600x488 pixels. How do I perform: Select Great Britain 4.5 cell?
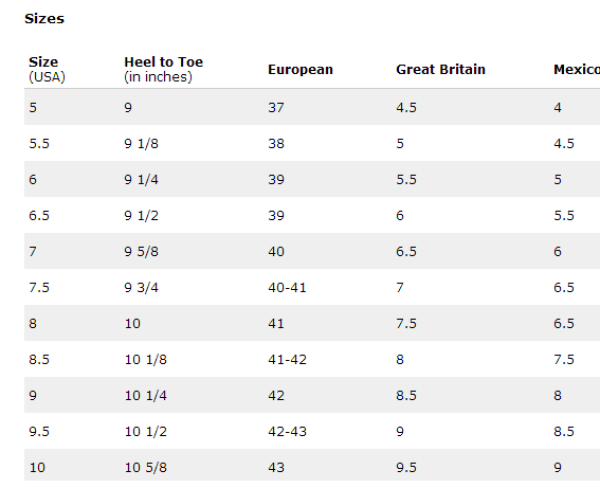(x=406, y=108)
